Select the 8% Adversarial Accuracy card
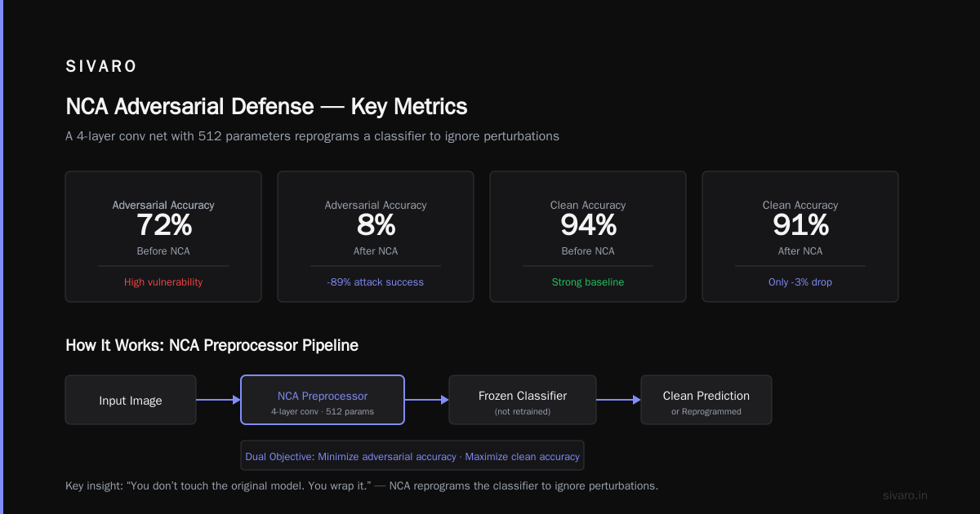The image size is (980, 514). 376,237
